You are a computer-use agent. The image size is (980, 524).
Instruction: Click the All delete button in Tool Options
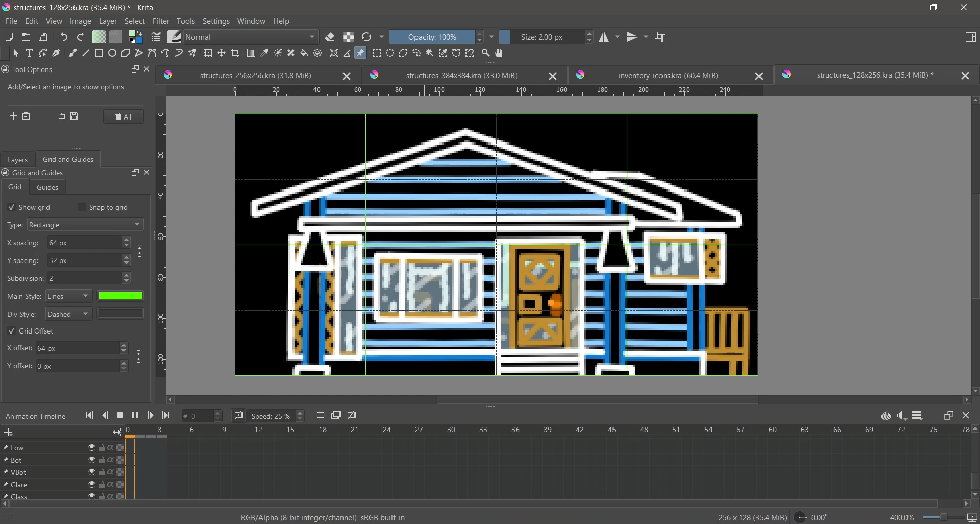[123, 117]
